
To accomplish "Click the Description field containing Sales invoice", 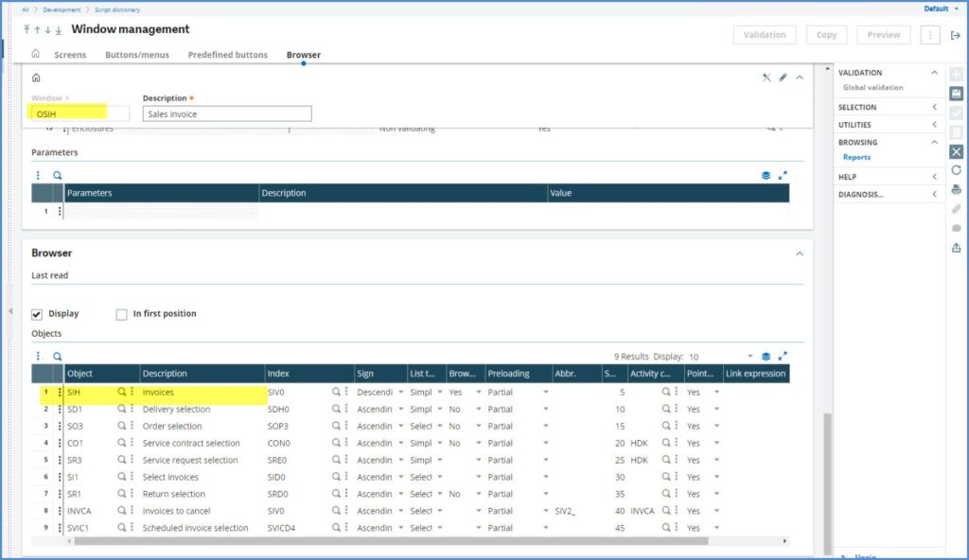I will (227, 114).
